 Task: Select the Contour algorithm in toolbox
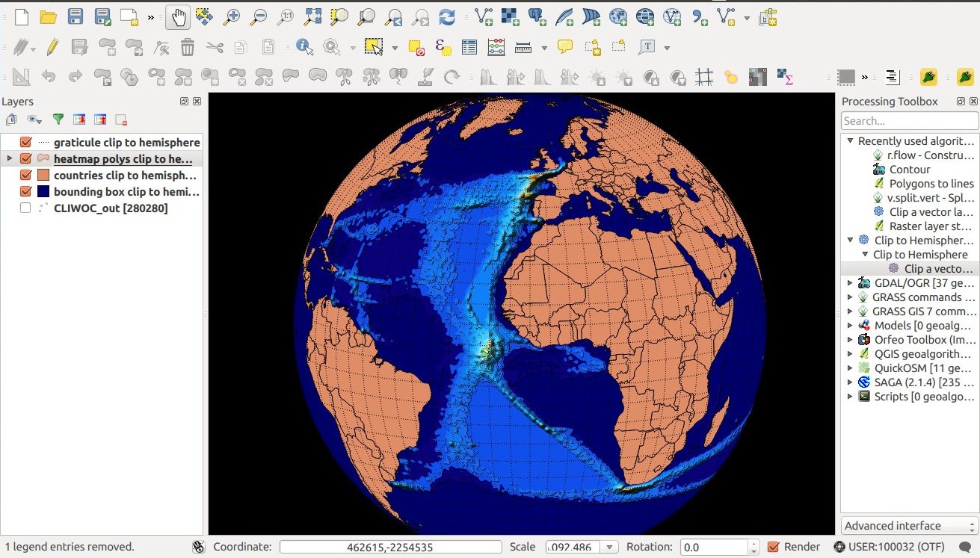[910, 169]
